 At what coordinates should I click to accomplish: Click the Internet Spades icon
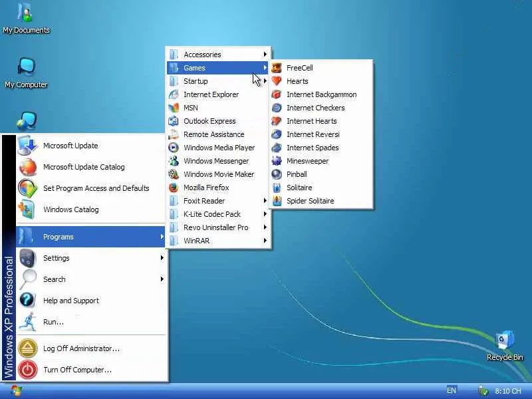[277, 148]
